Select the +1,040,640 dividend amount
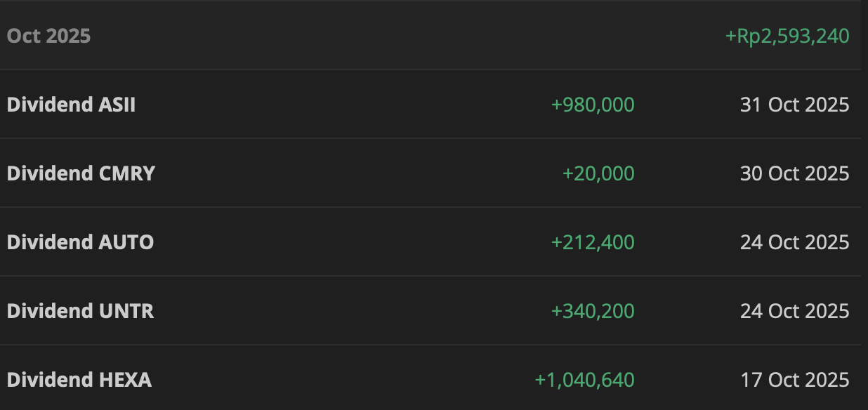This screenshot has height=410, width=868. (584, 380)
